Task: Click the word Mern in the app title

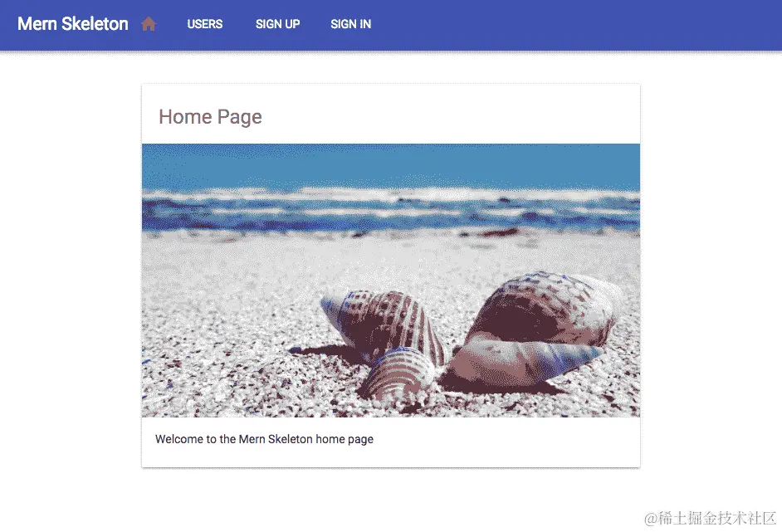Action: (x=37, y=23)
